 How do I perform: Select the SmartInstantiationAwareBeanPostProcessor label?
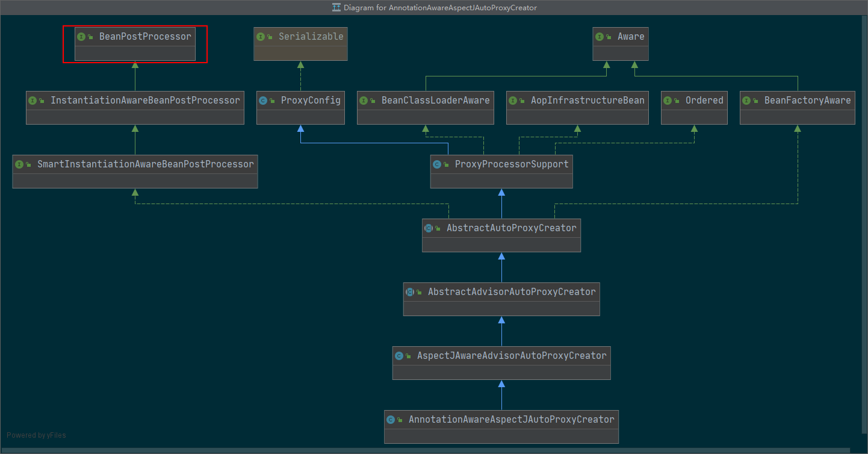[146, 164]
